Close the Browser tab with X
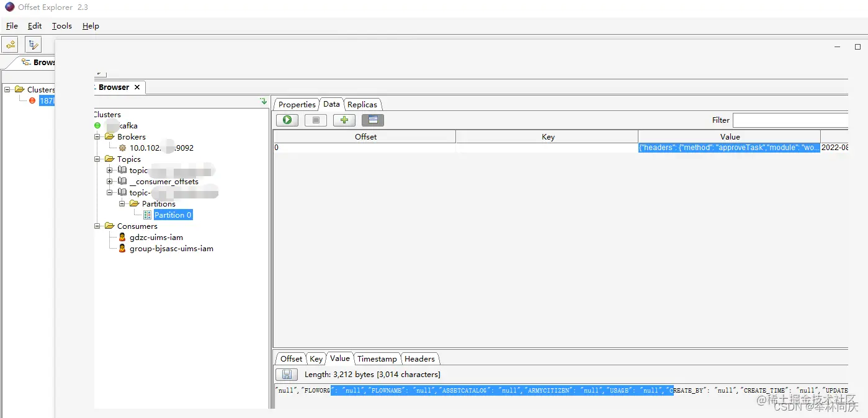The width and height of the screenshot is (868, 418). click(x=137, y=87)
